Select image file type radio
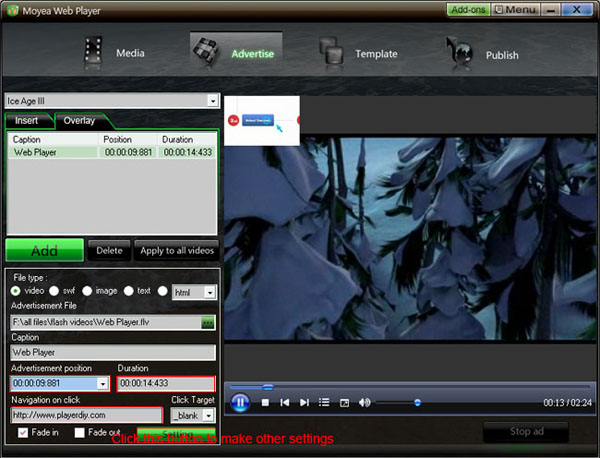This screenshot has height=458, width=600. 87,291
